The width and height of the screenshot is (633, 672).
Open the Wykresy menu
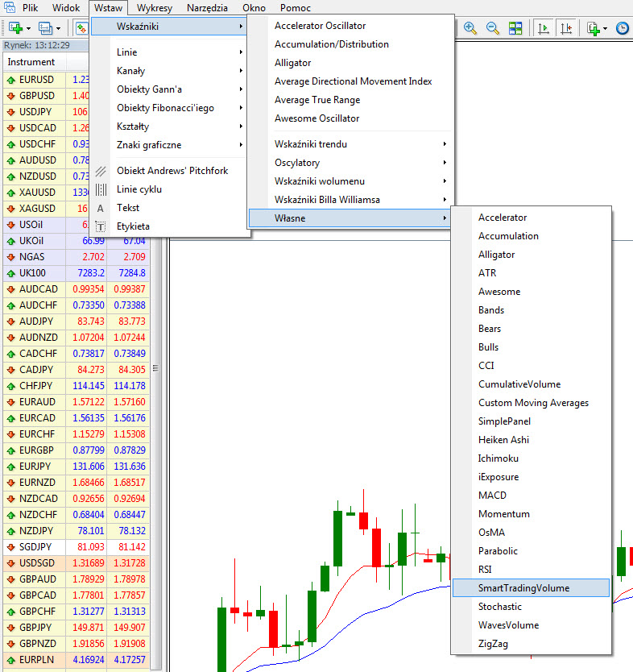tap(154, 8)
